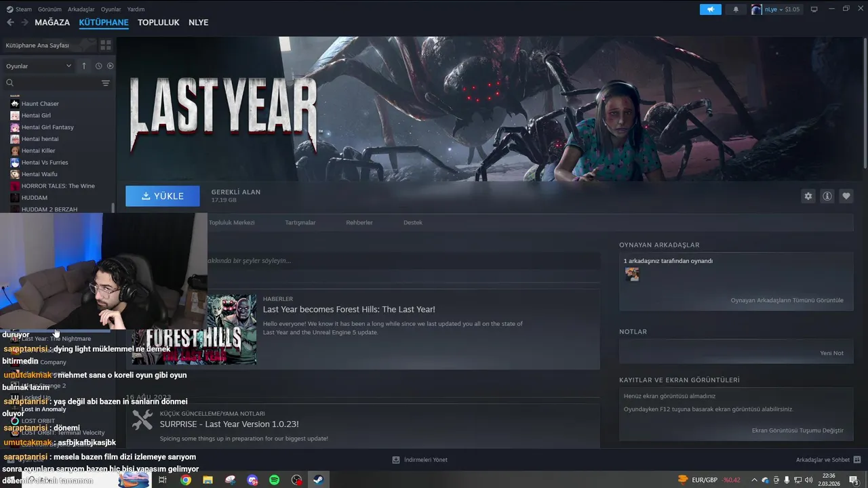868x488 pixels.
Task: Click the library search field
Action: coord(52,83)
